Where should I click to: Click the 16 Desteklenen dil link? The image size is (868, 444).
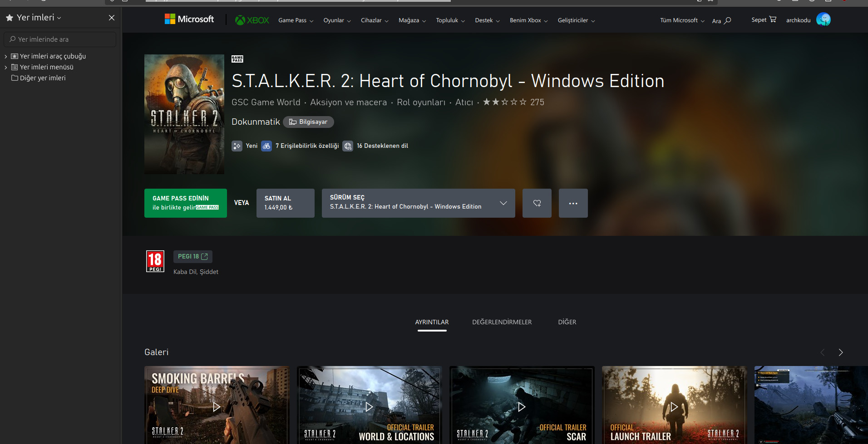point(382,146)
